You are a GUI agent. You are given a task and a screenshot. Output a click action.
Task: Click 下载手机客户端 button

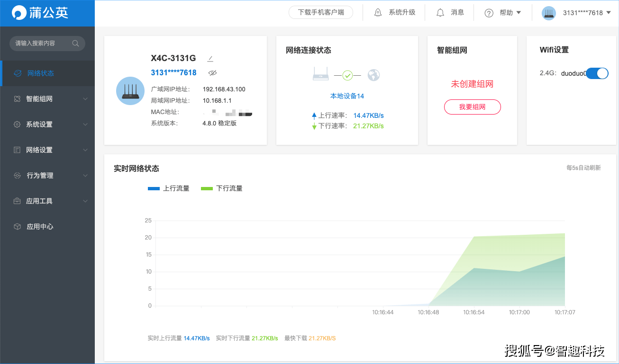coord(321,12)
